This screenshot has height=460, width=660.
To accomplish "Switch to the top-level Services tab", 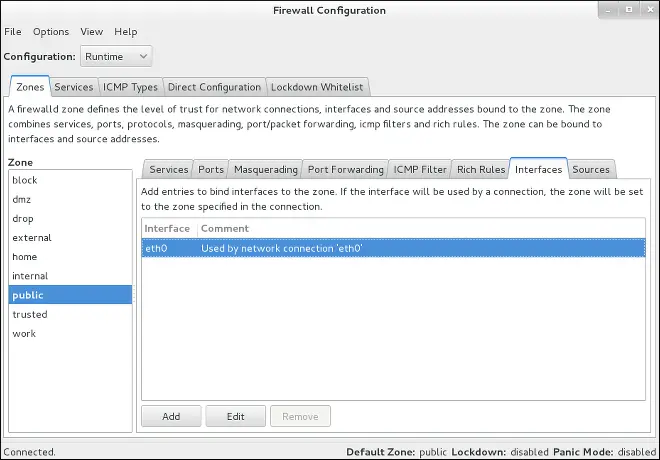I will coord(74,87).
